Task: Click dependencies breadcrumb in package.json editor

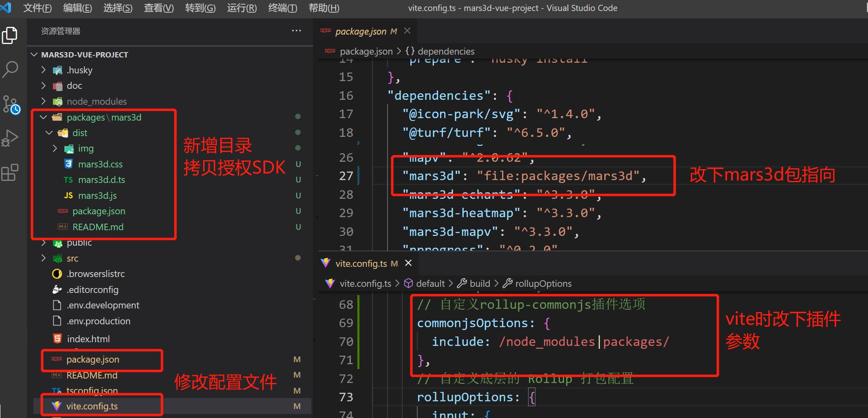Action: [x=446, y=51]
